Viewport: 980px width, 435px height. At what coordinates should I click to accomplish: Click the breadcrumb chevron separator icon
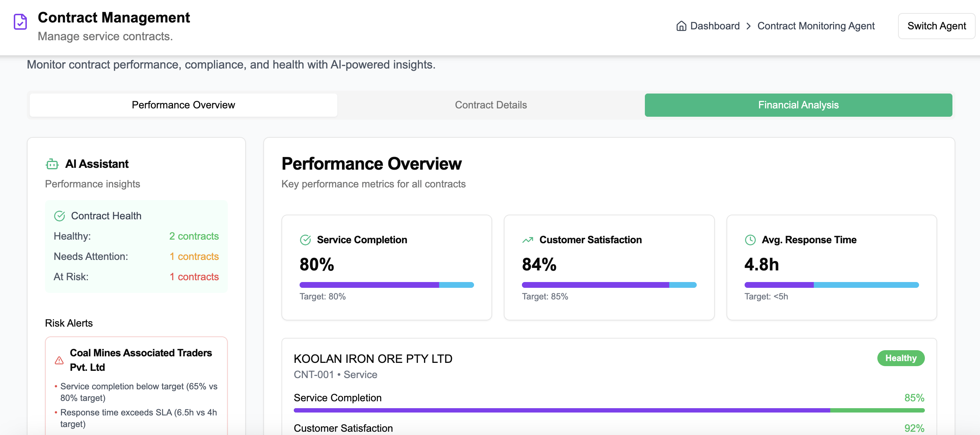(748, 26)
